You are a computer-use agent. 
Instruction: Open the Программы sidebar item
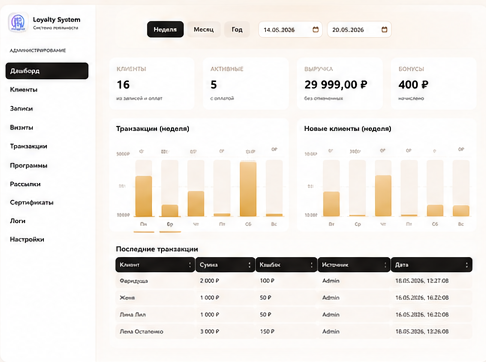[29, 166]
